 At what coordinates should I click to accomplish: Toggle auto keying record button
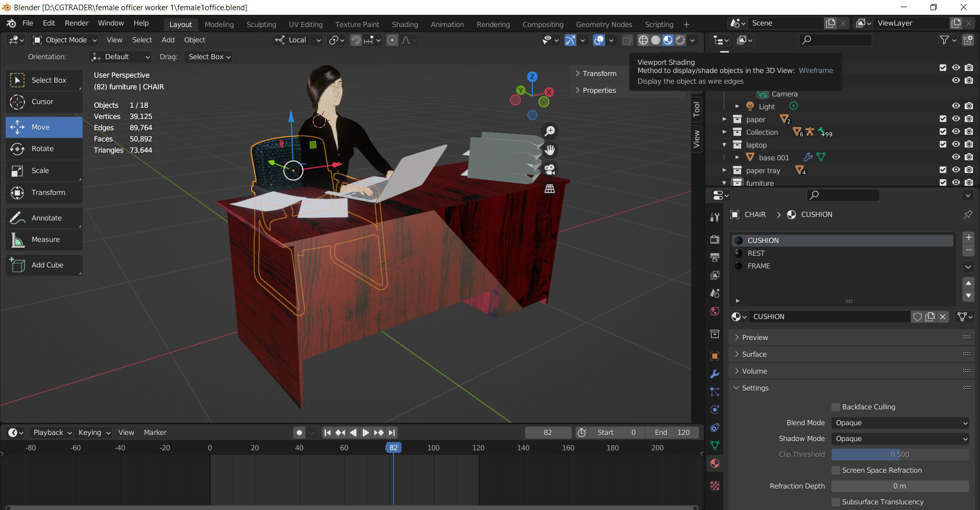(x=300, y=432)
